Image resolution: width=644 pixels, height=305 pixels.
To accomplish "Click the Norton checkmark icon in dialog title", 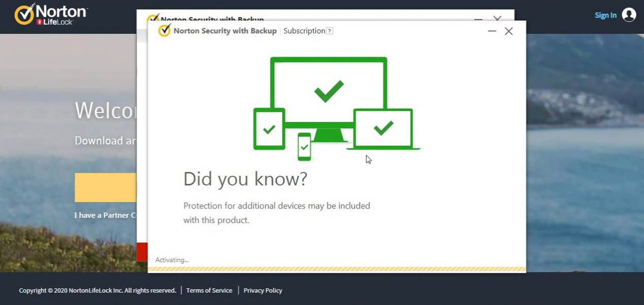I will pyautogui.click(x=165, y=30).
